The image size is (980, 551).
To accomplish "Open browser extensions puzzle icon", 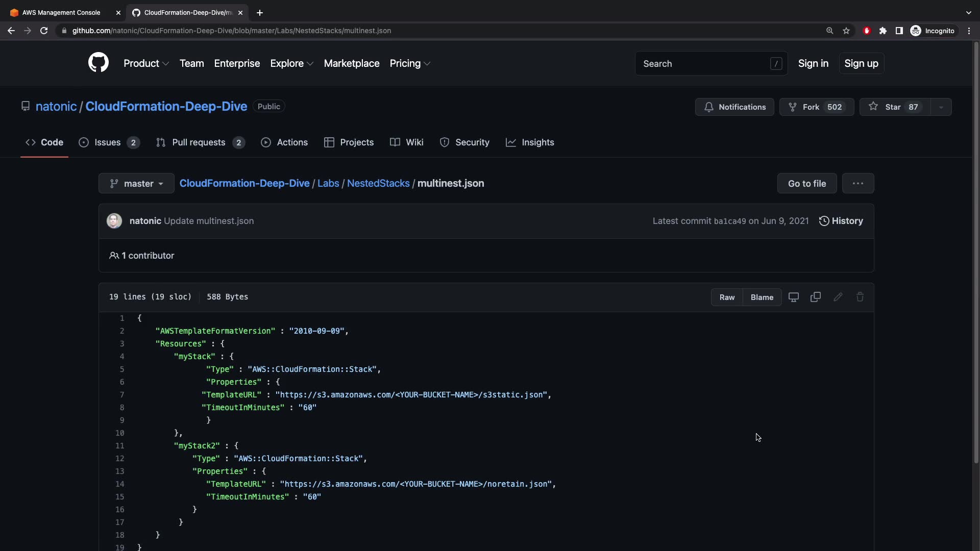I will [883, 31].
